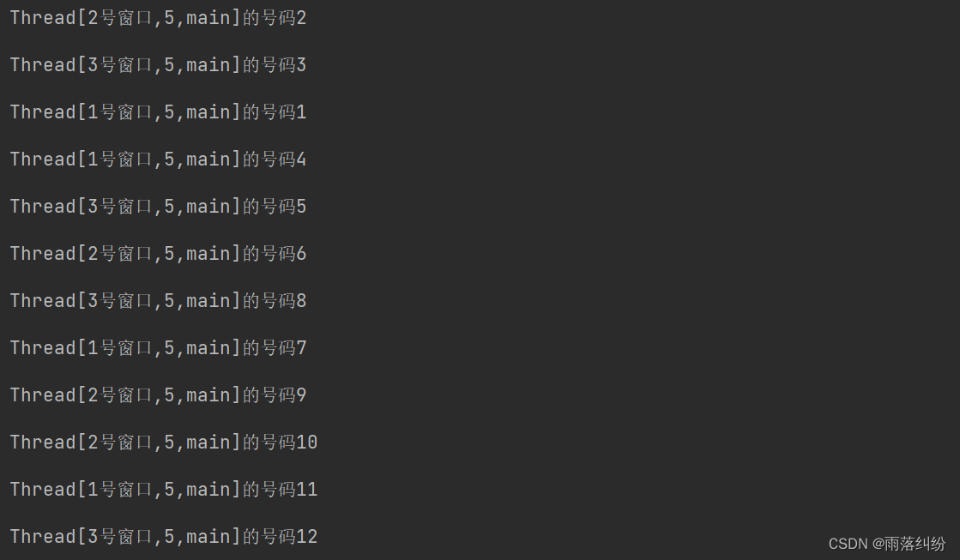Click the word Thread in the 号码12 line
Viewport: 960px width, 560px height.
pyautogui.click(x=43, y=536)
